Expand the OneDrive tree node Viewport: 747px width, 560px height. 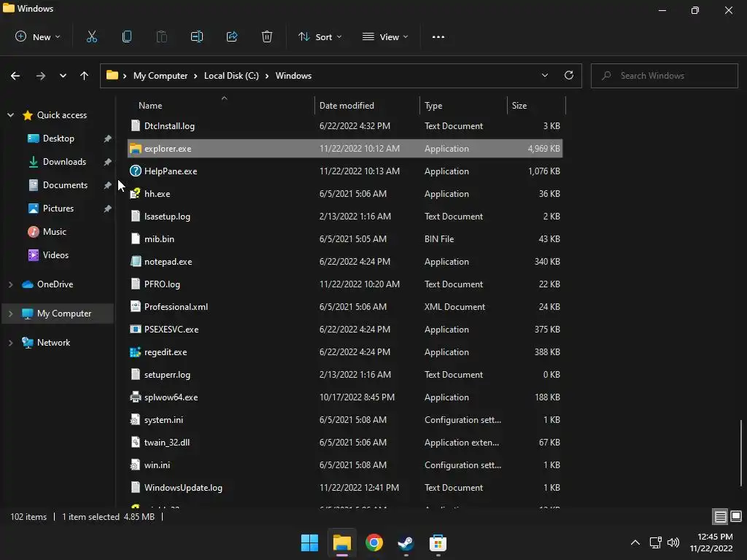[x=10, y=284]
